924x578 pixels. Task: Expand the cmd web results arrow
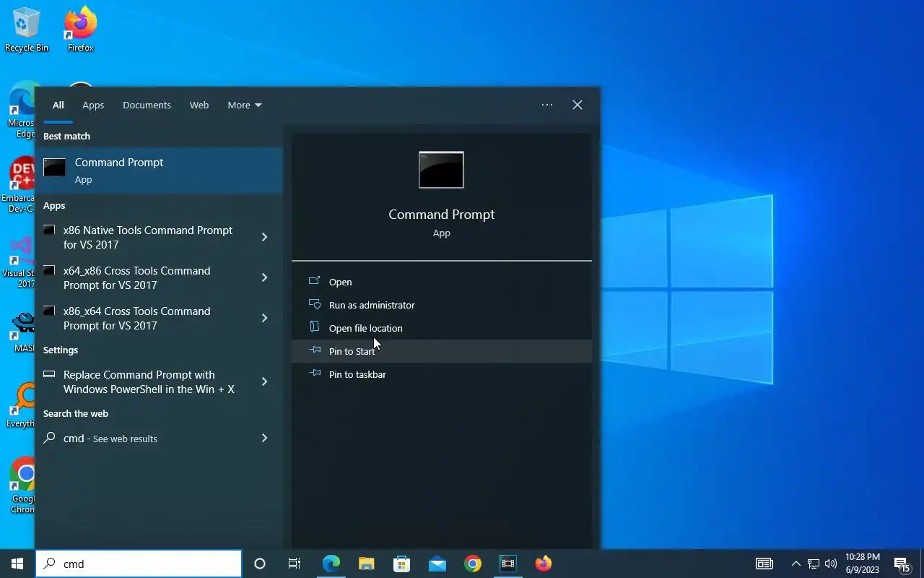pyautogui.click(x=264, y=438)
